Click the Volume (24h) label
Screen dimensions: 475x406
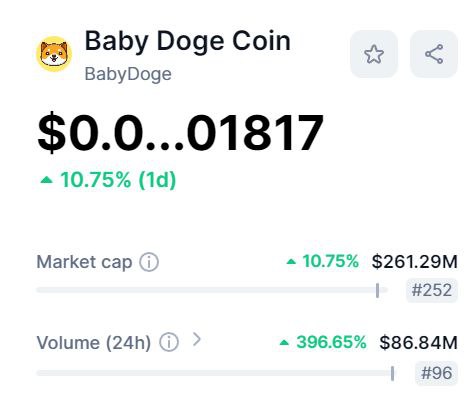pyautogui.click(x=94, y=343)
